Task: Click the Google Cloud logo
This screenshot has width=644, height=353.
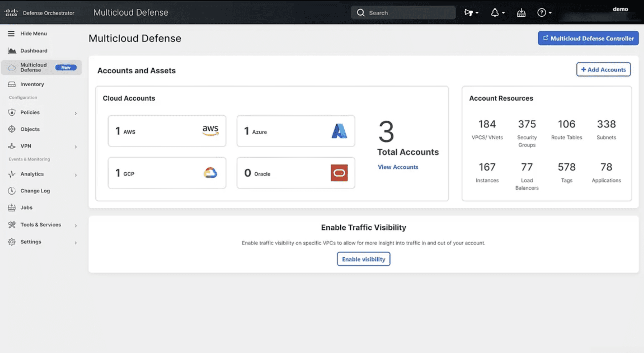Action: coord(210,173)
